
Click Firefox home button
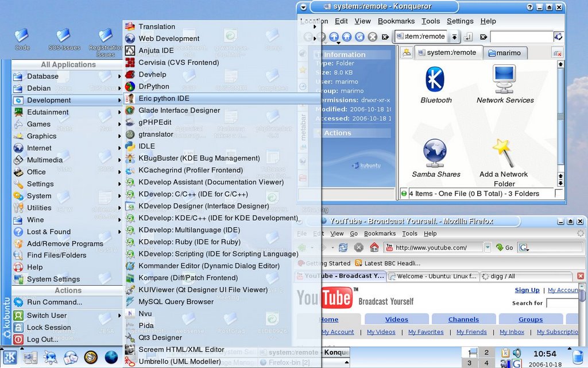click(x=374, y=247)
